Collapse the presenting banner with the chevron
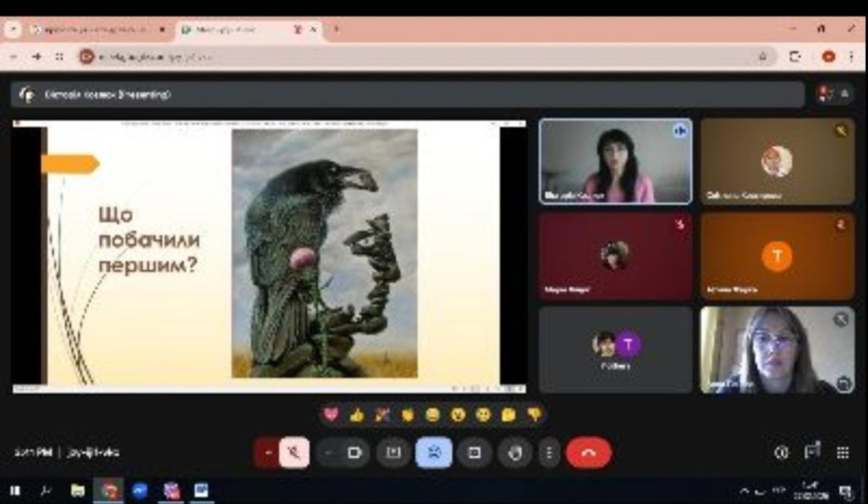The image size is (868, 504). [x=844, y=94]
